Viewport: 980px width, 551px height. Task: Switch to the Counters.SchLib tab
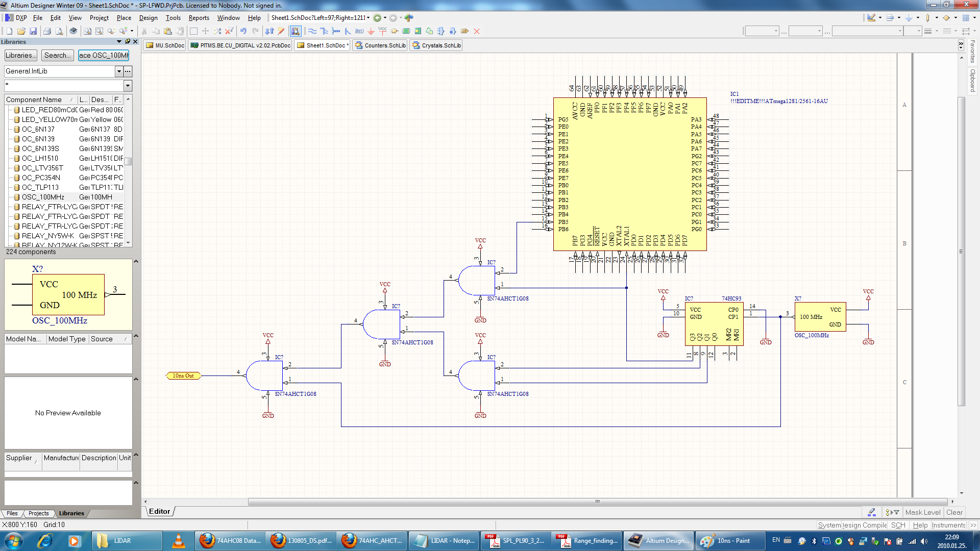click(381, 45)
